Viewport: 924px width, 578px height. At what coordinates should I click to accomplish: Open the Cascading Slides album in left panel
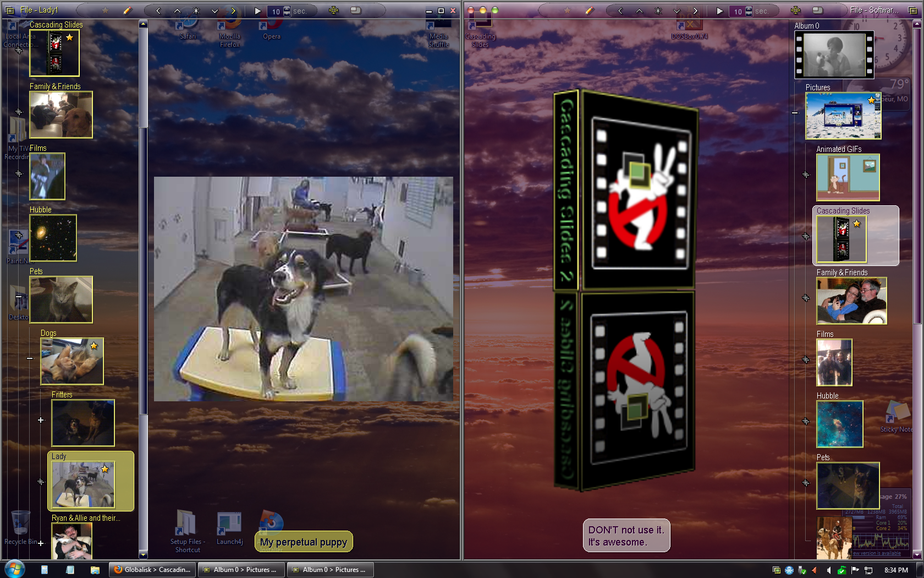click(x=54, y=53)
